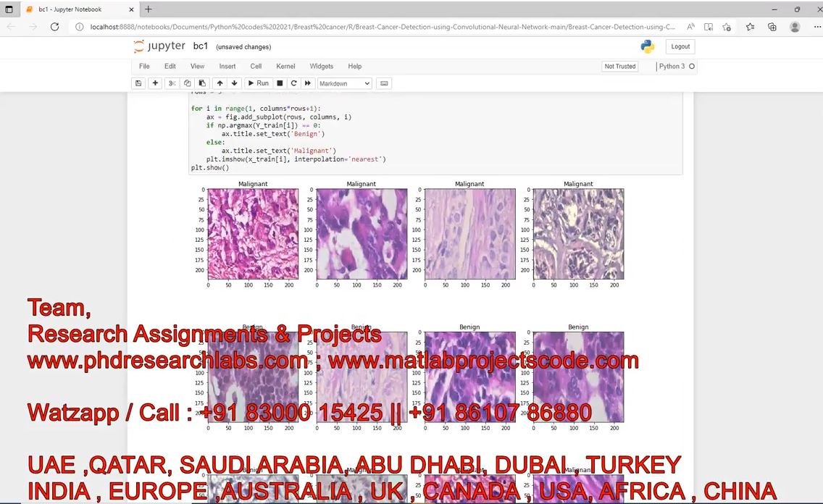Restart kernel and rerun all icon
This screenshot has width=823, height=504.
pos(308,83)
